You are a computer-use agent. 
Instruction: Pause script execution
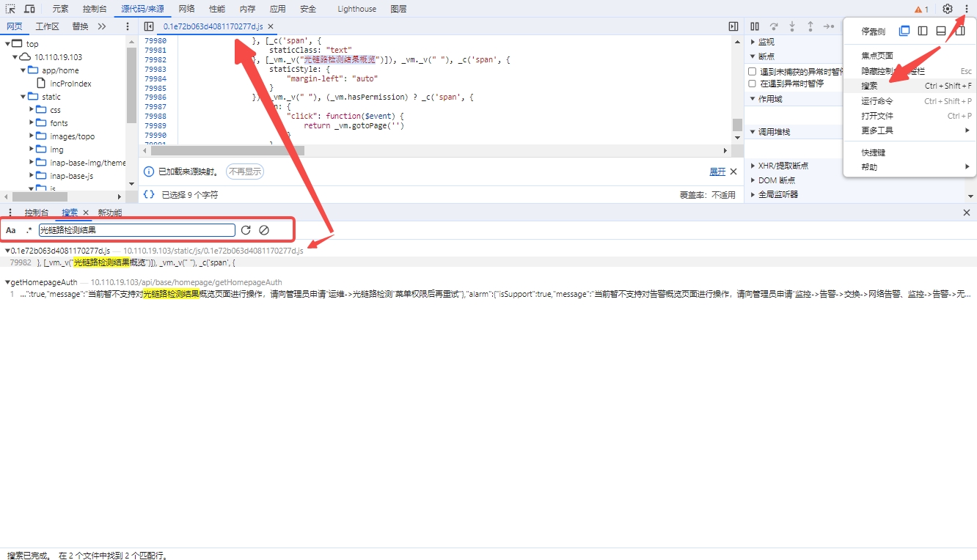pyautogui.click(x=755, y=26)
